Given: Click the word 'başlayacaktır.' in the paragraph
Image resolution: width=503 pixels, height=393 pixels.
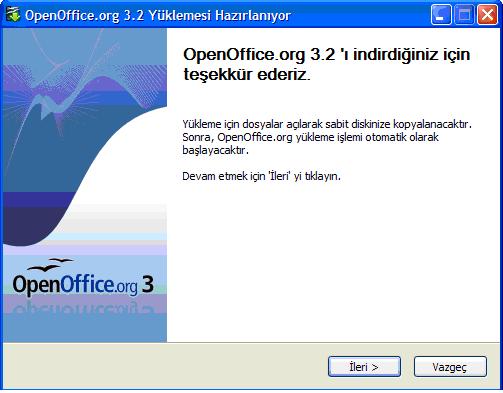Looking at the screenshot, I should 215,150.
